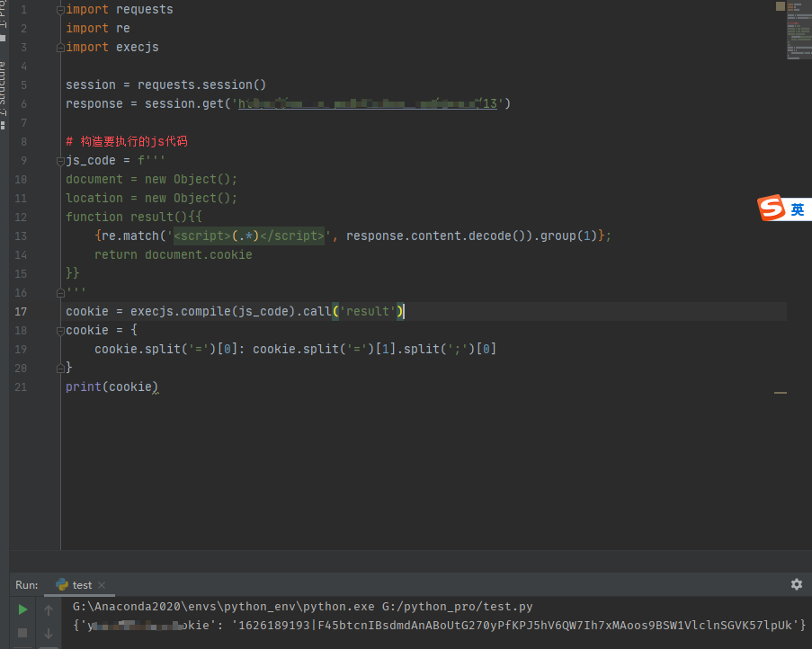This screenshot has width=812, height=649.
Task: Click fold end marker at line 16
Action: pyautogui.click(x=60, y=293)
